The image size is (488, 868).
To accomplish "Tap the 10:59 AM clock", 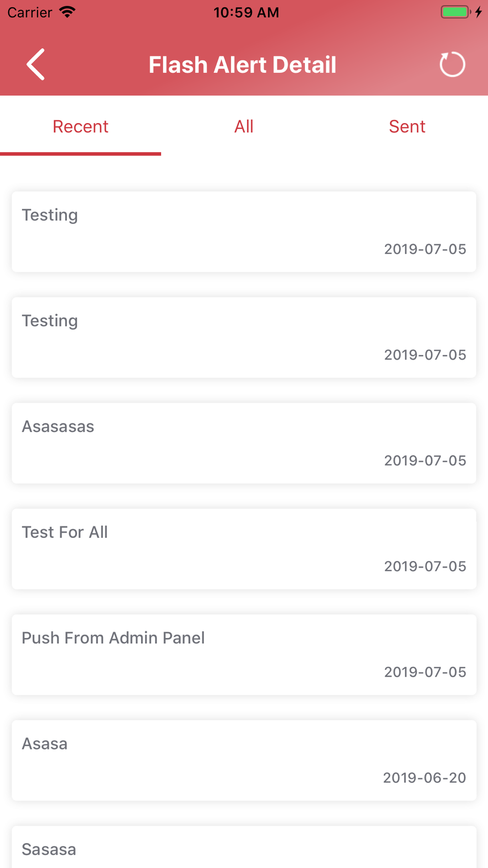I will [x=246, y=12].
